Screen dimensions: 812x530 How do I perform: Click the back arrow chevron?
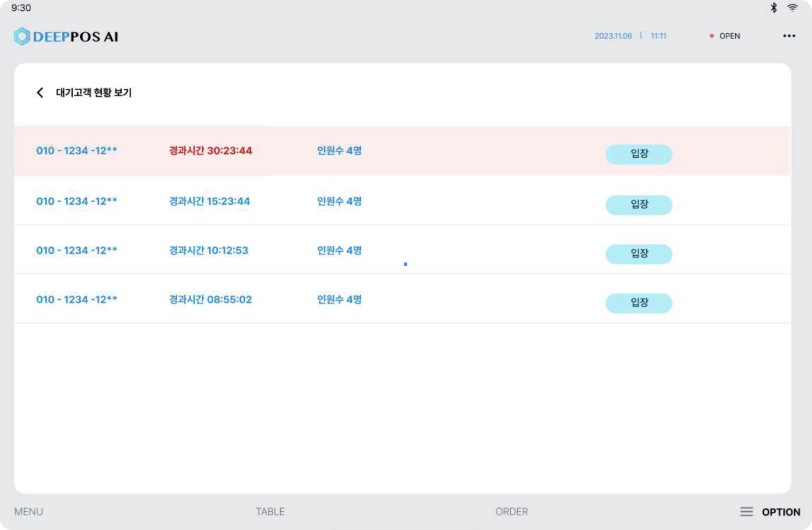click(40, 93)
